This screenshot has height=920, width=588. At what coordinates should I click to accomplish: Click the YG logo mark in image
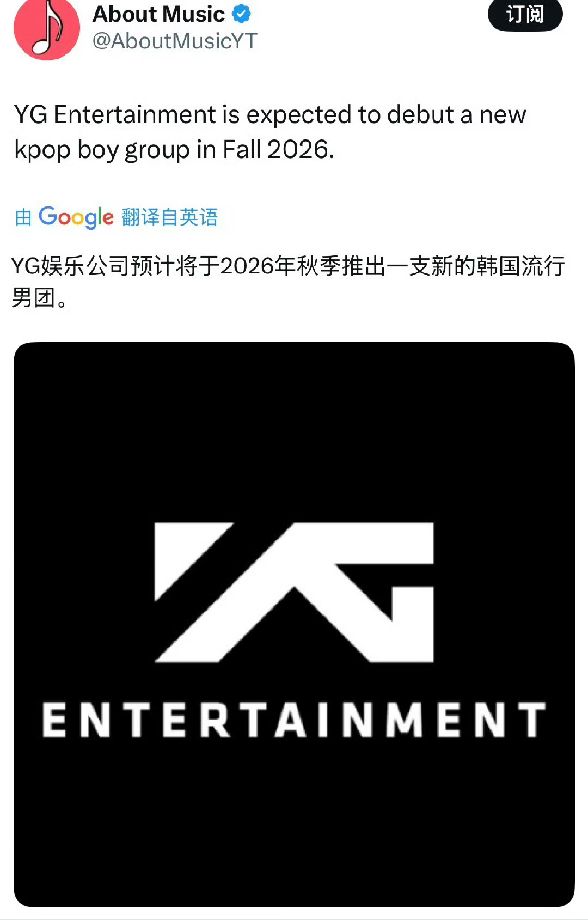click(294, 592)
